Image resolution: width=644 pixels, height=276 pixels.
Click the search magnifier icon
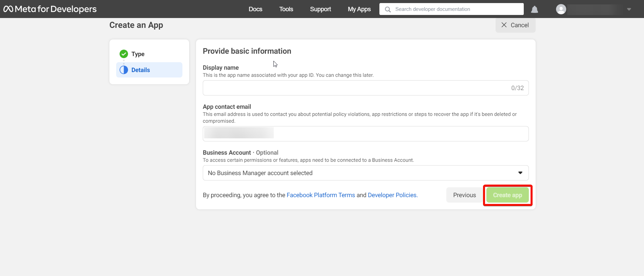tap(388, 10)
